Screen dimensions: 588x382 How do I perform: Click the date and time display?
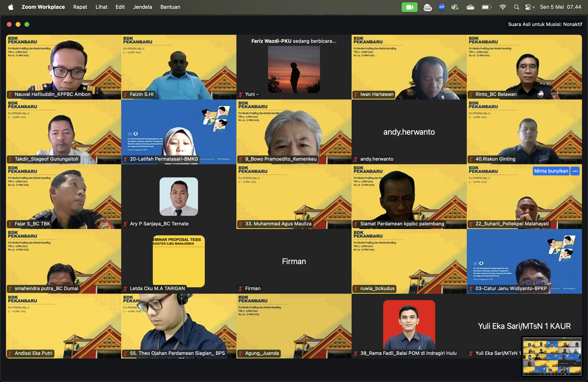tap(560, 7)
